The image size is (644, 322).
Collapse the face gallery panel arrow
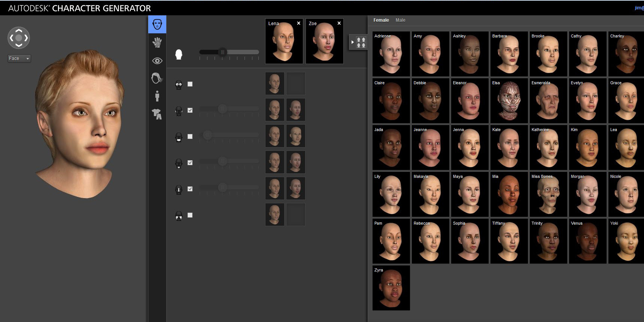point(353,42)
